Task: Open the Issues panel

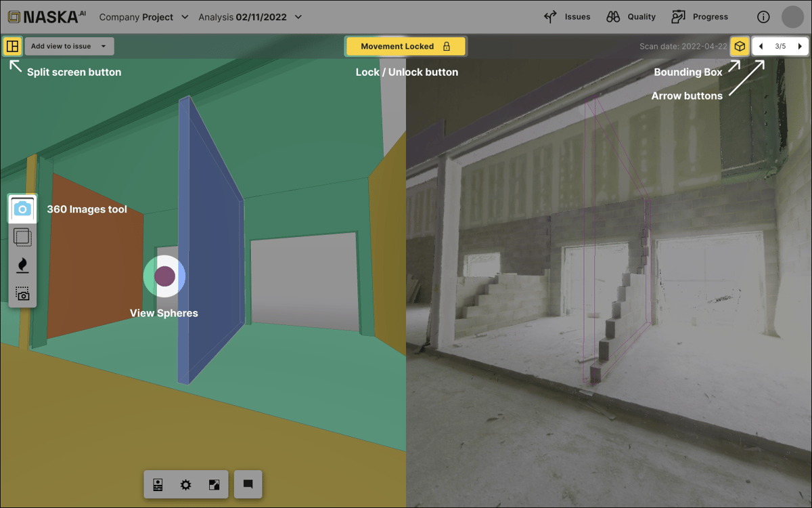Action: (567, 16)
